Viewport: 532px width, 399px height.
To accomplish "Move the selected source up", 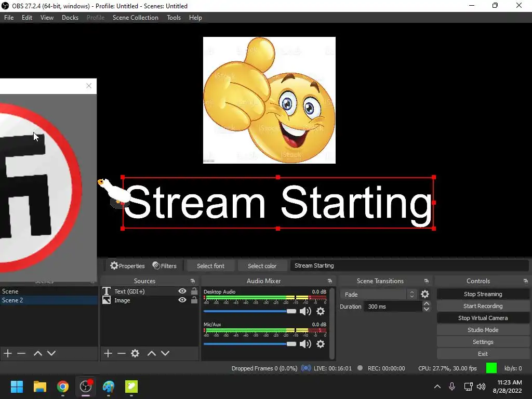I will (152, 353).
